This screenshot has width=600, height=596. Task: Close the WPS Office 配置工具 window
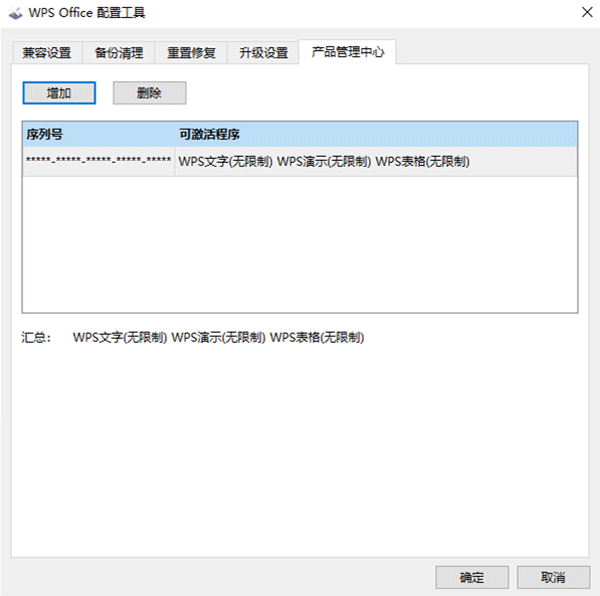tap(587, 12)
